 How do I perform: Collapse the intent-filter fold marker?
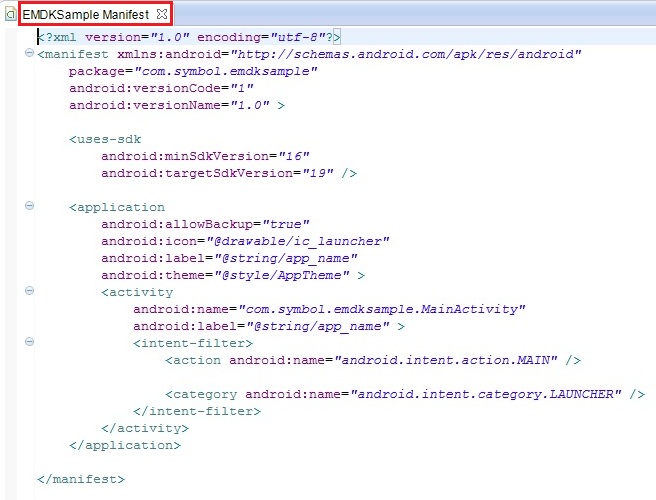tap(29, 341)
